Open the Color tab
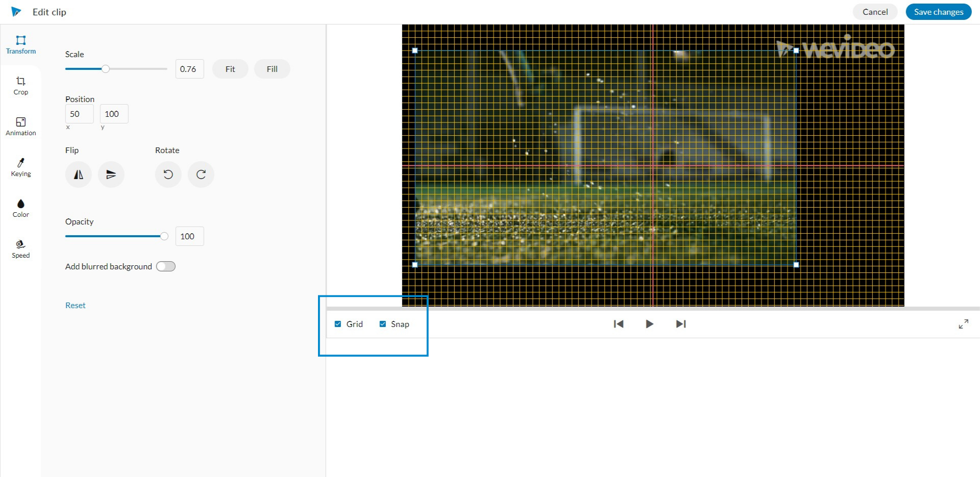Image resolution: width=980 pixels, height=477 pixels. (21, 208)
